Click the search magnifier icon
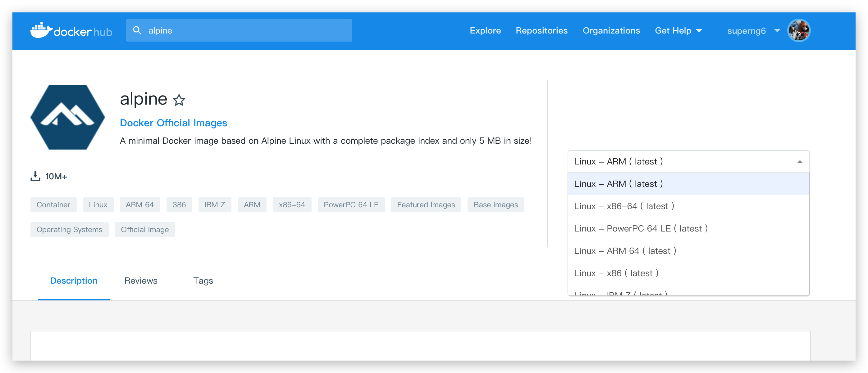 tap(137, 30)
